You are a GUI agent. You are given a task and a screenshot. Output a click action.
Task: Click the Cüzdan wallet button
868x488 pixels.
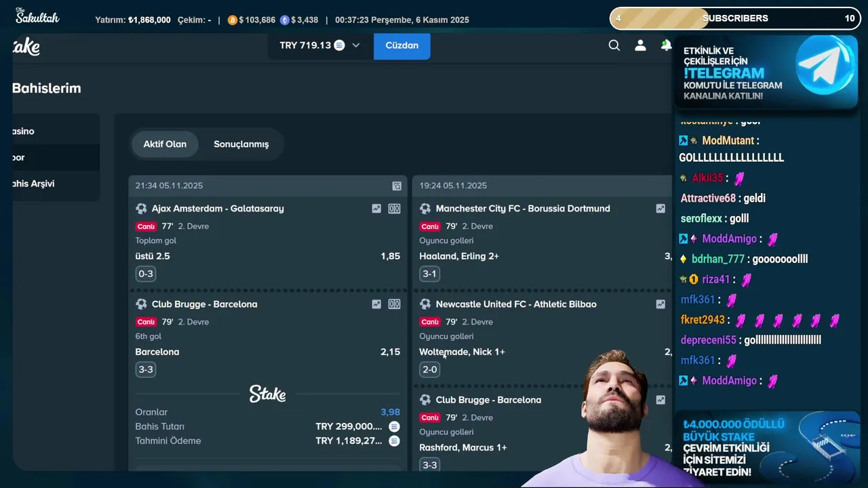tap(401, 45)
